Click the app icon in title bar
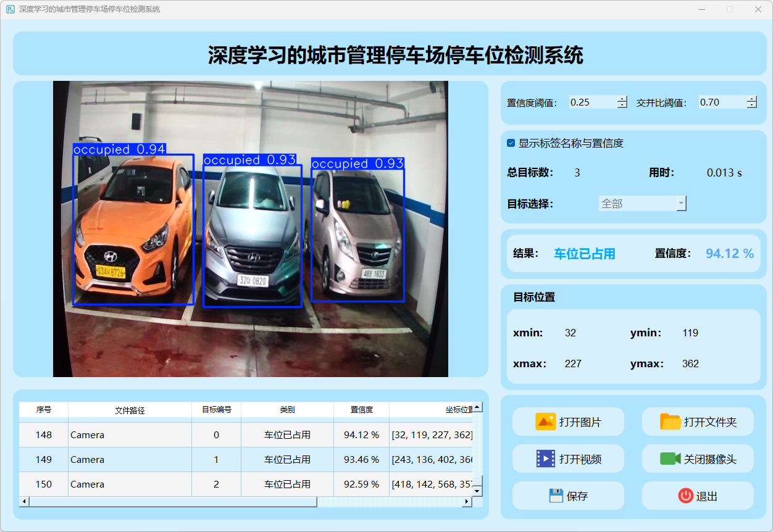Image resolution: width=773 pixels, height=532 pixels. click(x=10, y=9)
